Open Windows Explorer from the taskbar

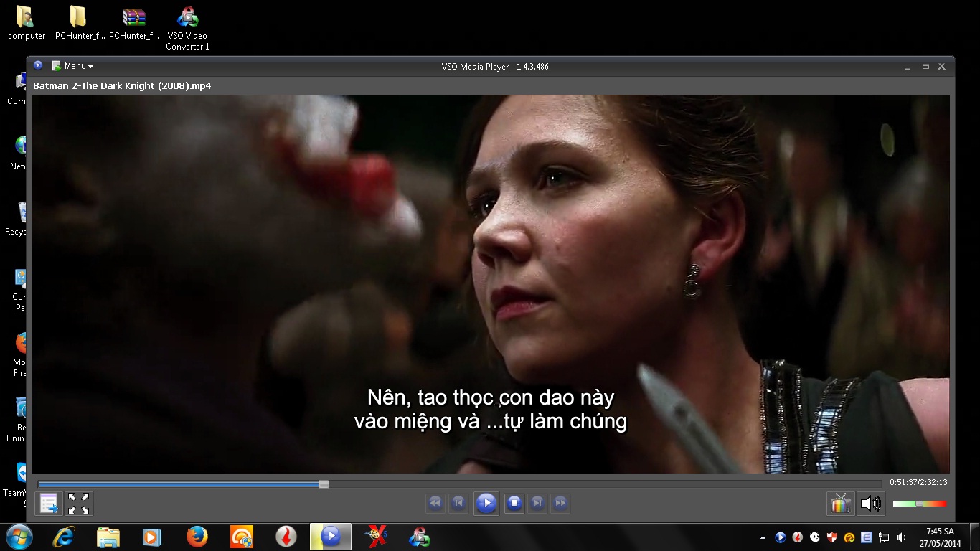(x=108, y=537)
